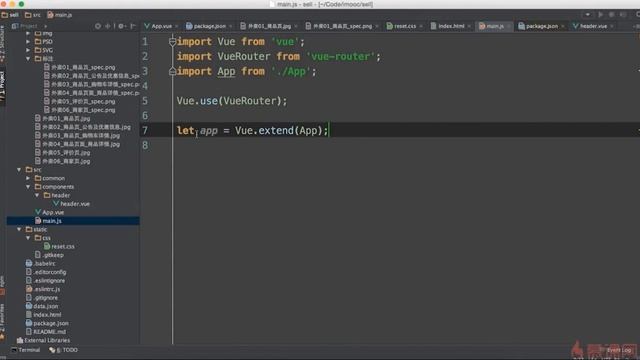Open the TODO tool window
The height and width of the screenshot is (360, 640).
point(63,350)
